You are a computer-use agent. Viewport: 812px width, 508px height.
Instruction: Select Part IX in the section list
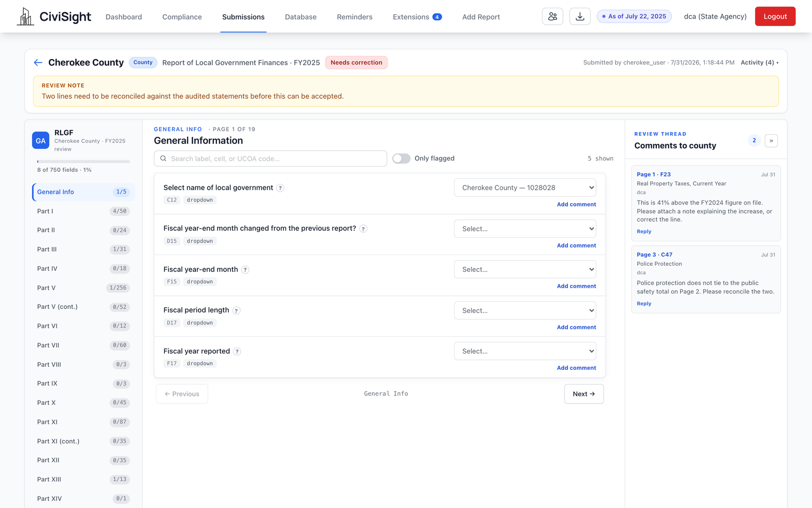click(83, 384)
